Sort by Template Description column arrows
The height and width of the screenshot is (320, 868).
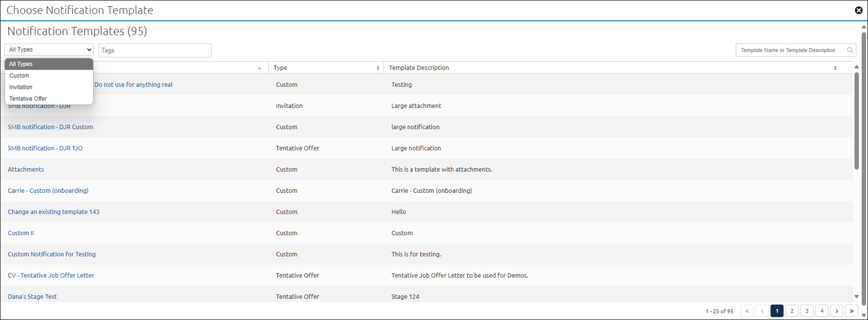[x=835, y=68]
